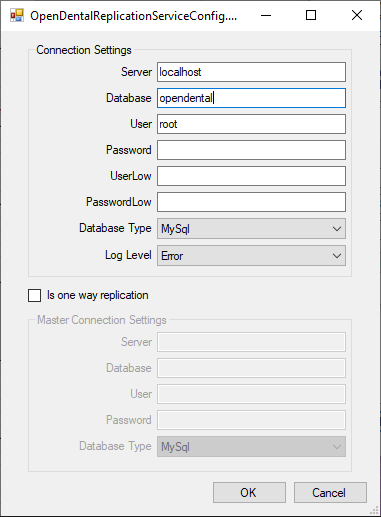Click the UserLow label text

[x=131, y=176]
